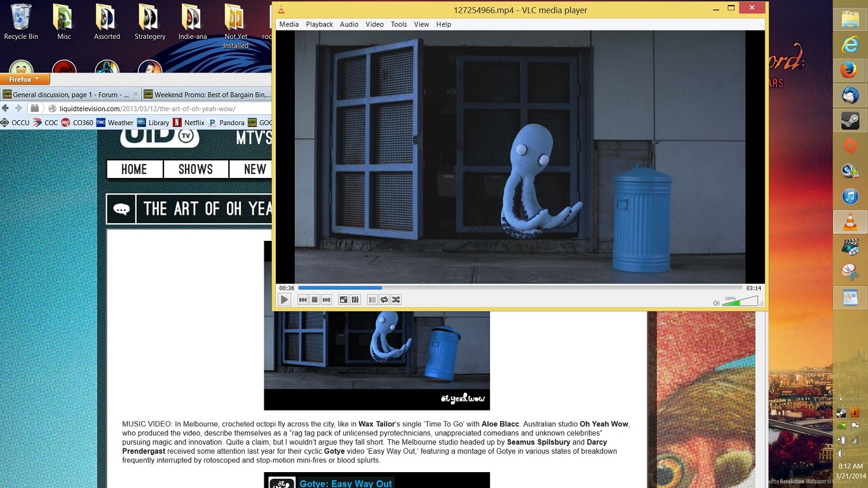Skip to previous media in VLC
This screenshot has height=488, width=868.
coord(302,300)
